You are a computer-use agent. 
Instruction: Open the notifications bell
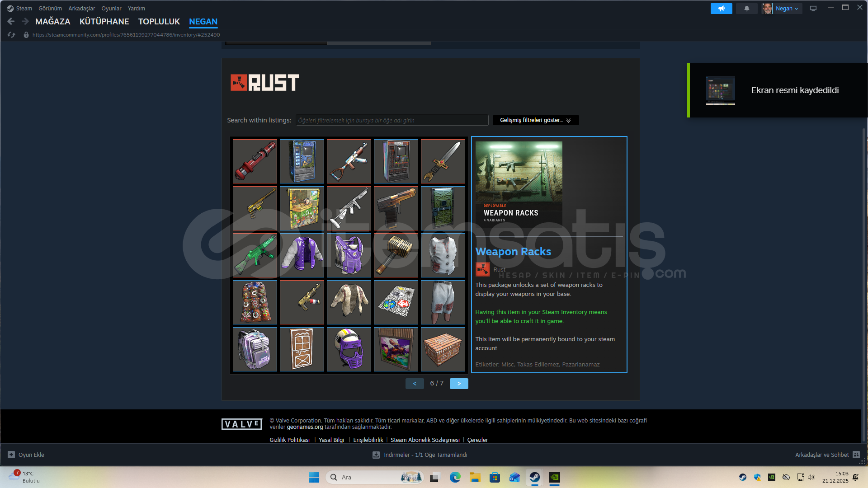point(746,9)
